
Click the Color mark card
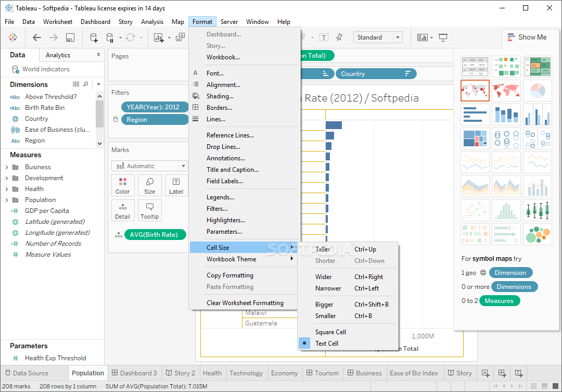(x=123, y=185)
